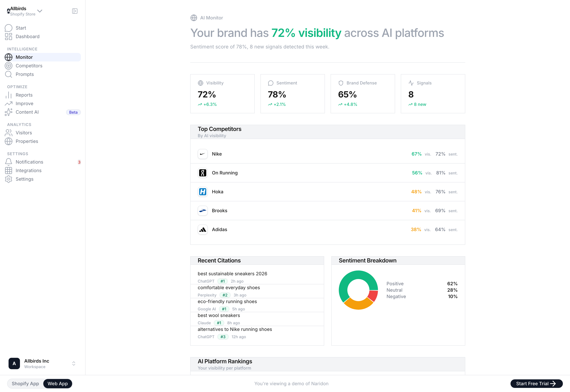
Task: Click the Content AI sparkle icon
Action: pos(9,112)
